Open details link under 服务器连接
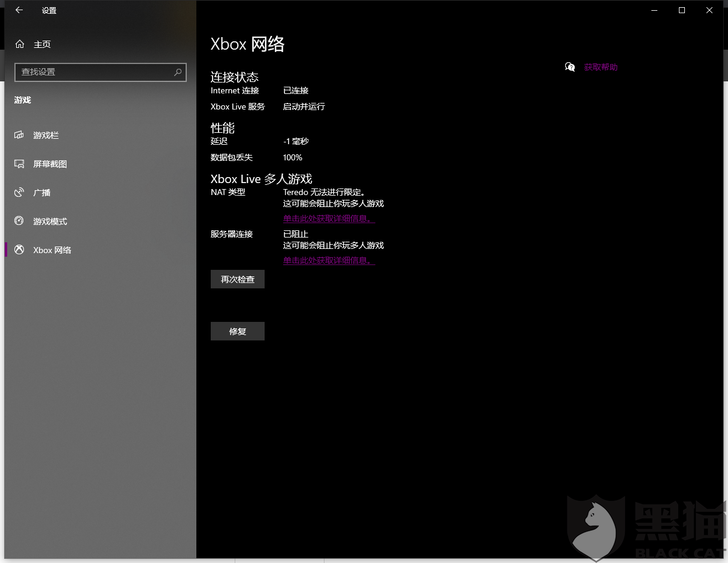This screenshot has width=728, height=563. coord(329,260)
